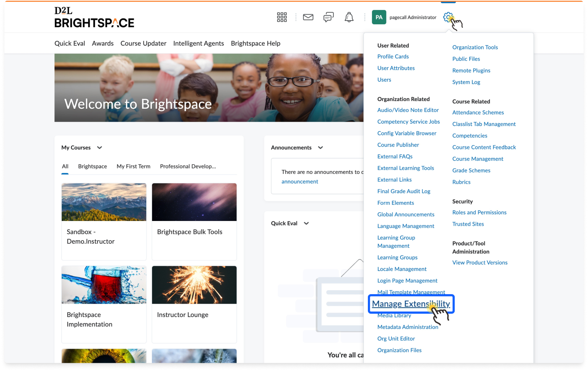The image size is (588, 371).
Task: Open Quick Eval in the navbar
Action: click(x=70, y=43)
